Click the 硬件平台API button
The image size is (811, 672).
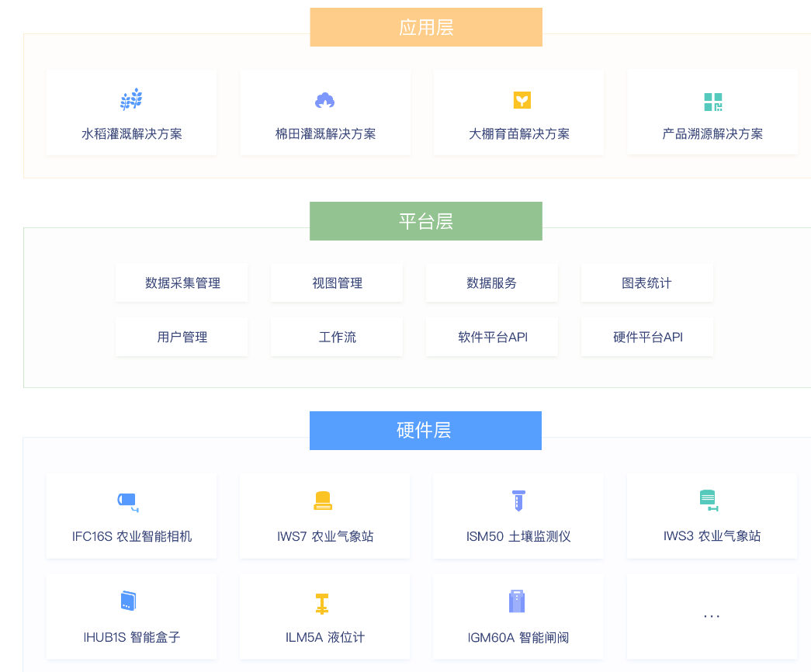647,338
